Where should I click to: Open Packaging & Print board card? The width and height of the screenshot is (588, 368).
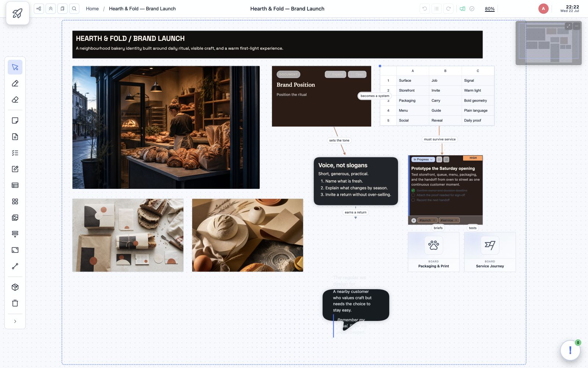[x=434, y=252]
